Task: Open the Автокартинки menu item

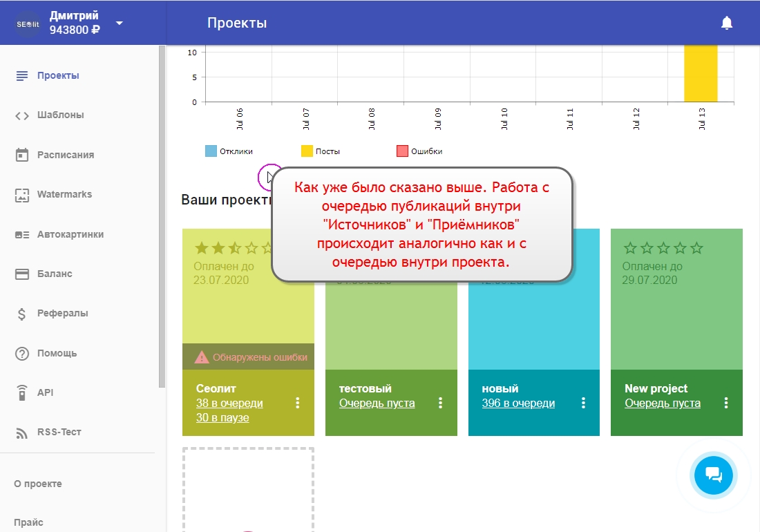Action: point(70,234)
